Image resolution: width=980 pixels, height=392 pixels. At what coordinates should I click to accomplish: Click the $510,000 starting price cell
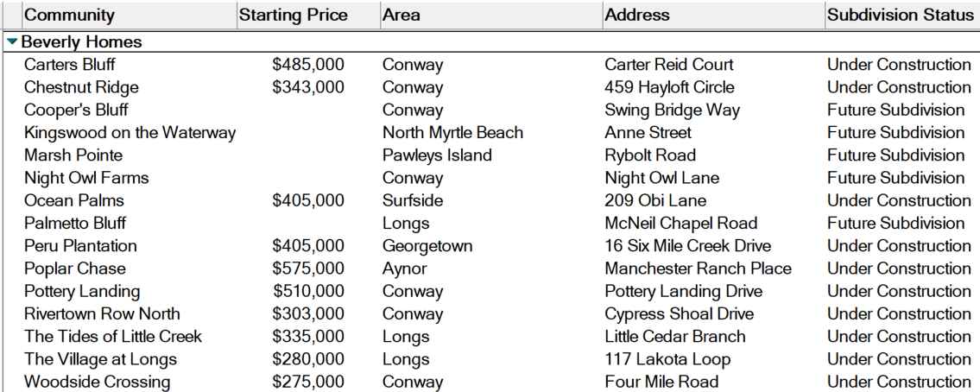(x=308, y=291)
